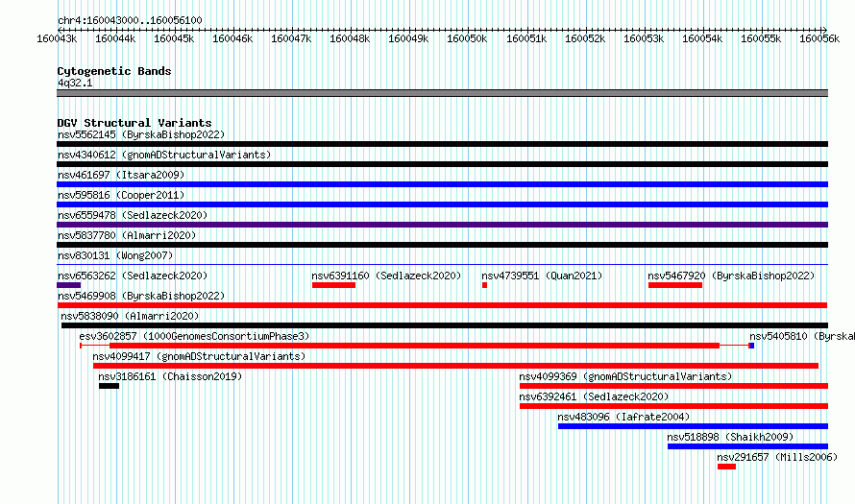Select the red nsv6391160 (Sedlazeck2020) bar

click(333, 285)
